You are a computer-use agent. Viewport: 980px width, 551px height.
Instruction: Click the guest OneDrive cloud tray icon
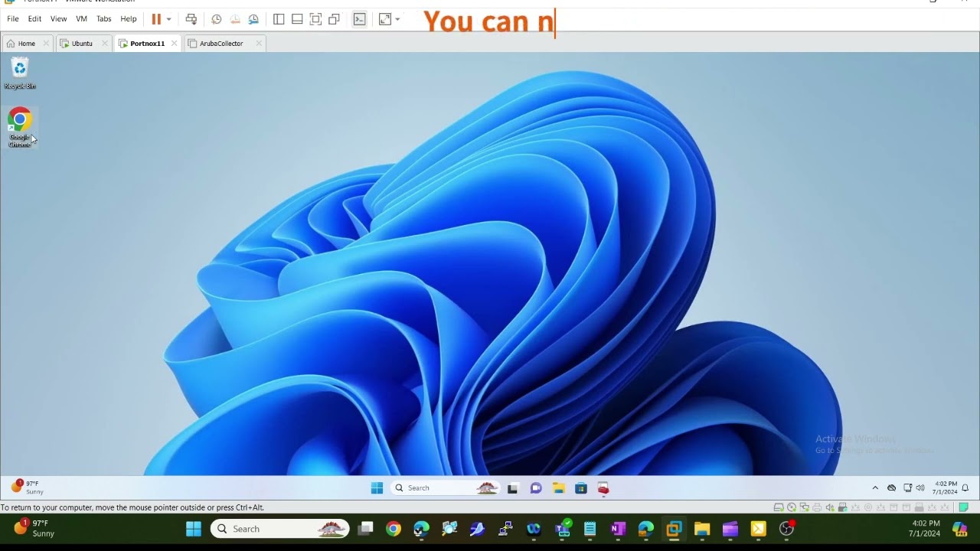(891, 488)
